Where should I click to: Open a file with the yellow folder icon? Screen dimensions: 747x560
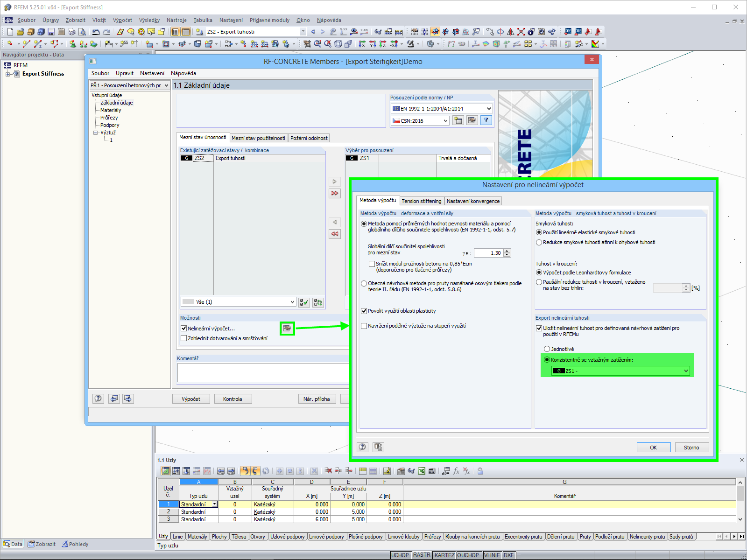pos(21,32)
